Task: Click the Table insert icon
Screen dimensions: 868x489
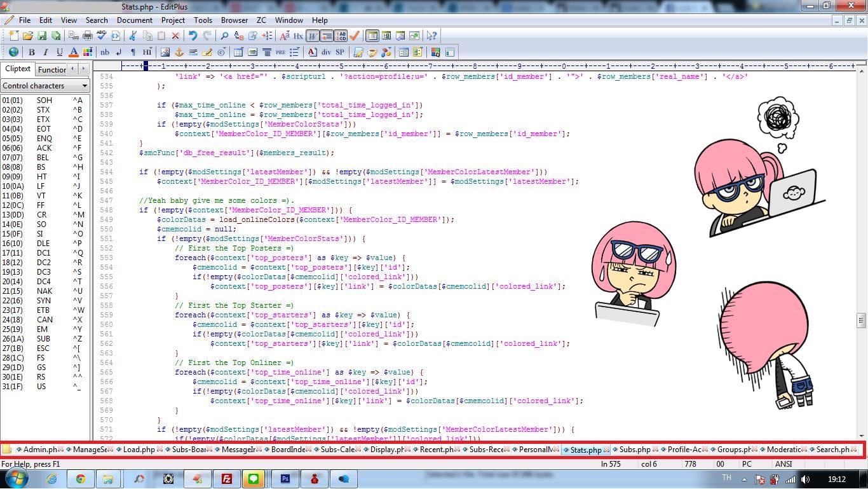Action: [x=239, y=52]
